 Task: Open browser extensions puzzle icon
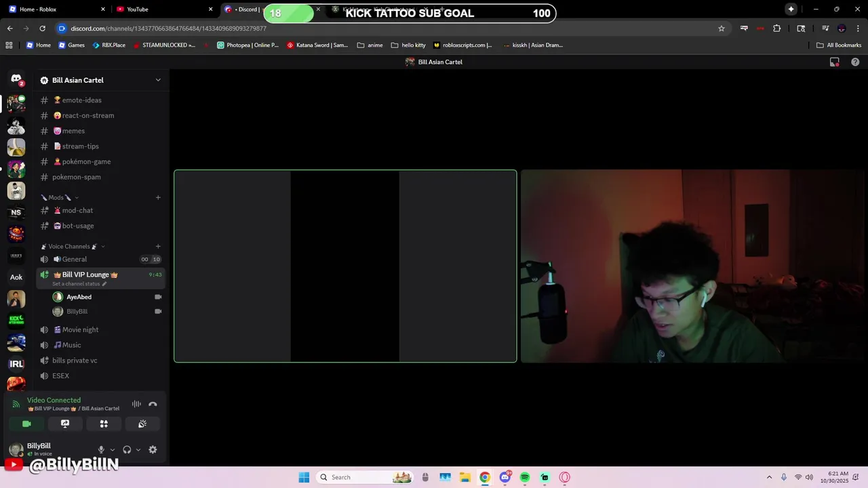[x=777, y=28]
